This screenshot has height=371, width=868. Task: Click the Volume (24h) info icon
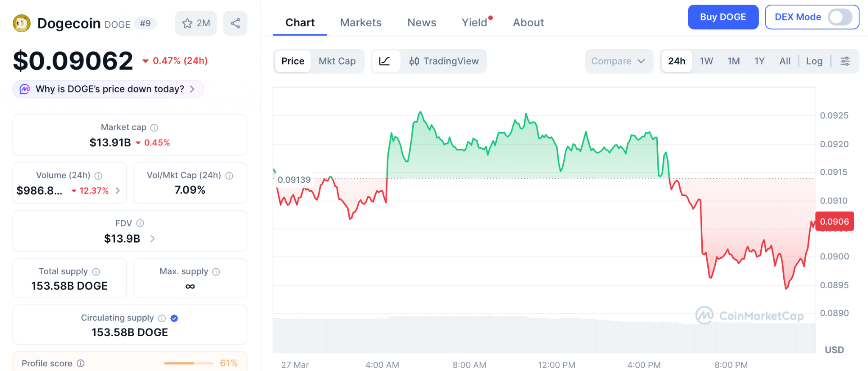pyautogui.click(x=98, y=176)
